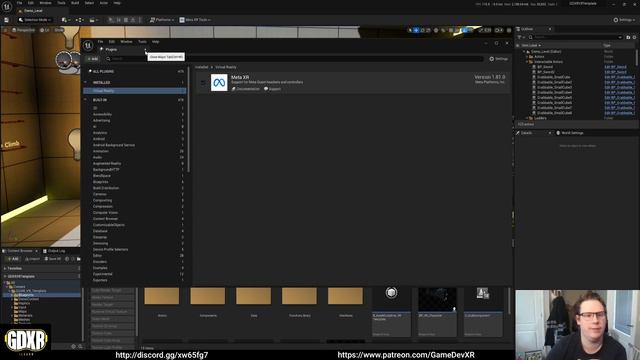640x360 pixels.
Task: Expand the Ladders folder in Outliner
Action: click(x=527, y=118)
